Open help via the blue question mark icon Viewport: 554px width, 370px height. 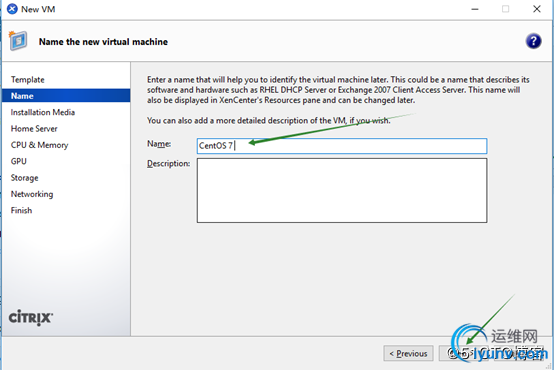(533, 41)
